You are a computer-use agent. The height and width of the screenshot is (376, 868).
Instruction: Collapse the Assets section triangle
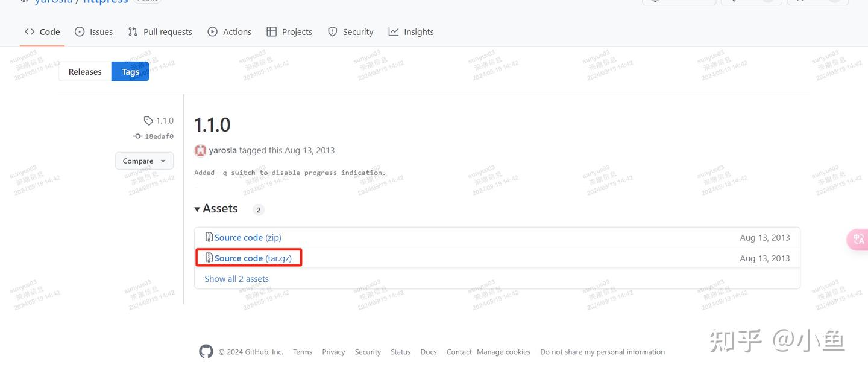point(197,209)
